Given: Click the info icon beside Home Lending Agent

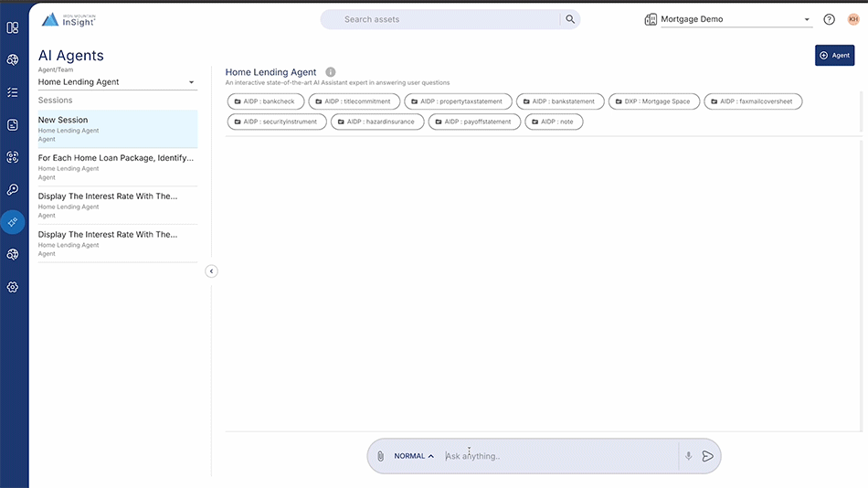Looking at the screenshot, I should (331, 72).
